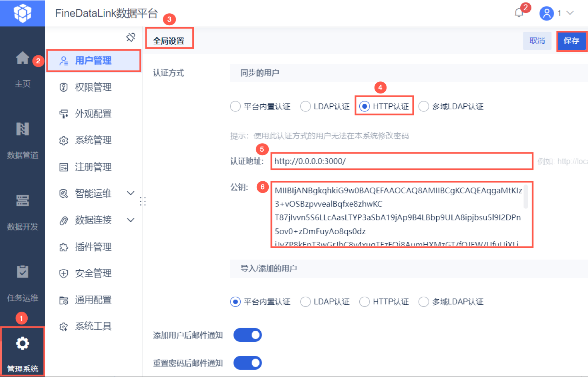Click the 管理系统 gear icon
This screenshot has height=377, width=588.
click(x=22, y=343)
